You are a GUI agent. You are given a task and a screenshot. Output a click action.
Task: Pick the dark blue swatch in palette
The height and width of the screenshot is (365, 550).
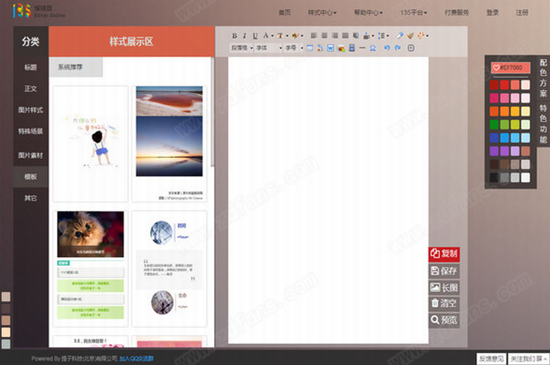coord(494,138)
